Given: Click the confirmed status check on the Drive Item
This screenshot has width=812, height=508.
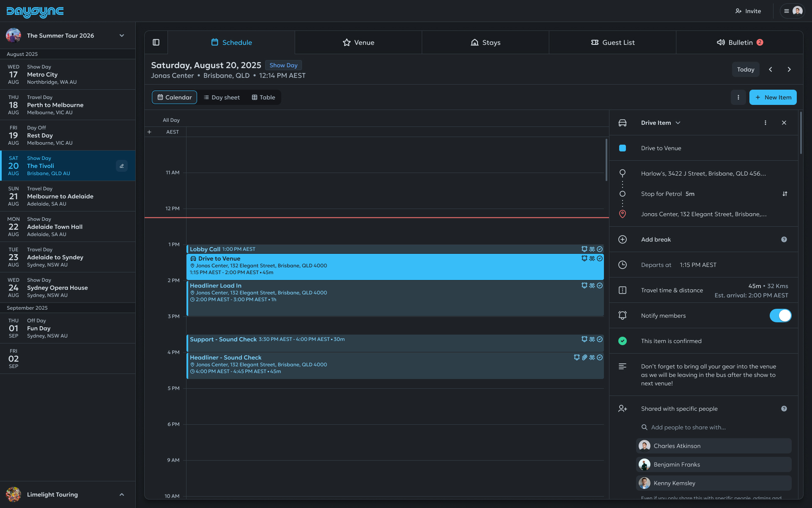Looking at the screenshot, I should point(623,341).
